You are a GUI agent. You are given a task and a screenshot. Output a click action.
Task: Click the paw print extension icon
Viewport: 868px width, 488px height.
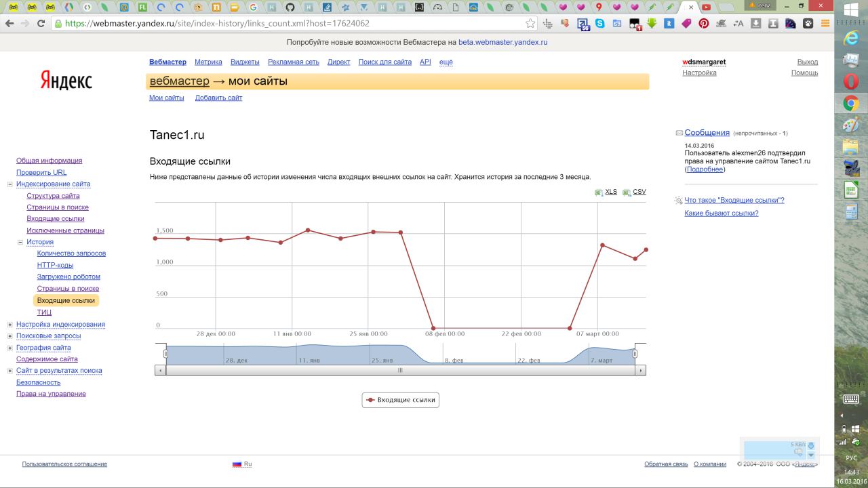click(x=808, y=23)
